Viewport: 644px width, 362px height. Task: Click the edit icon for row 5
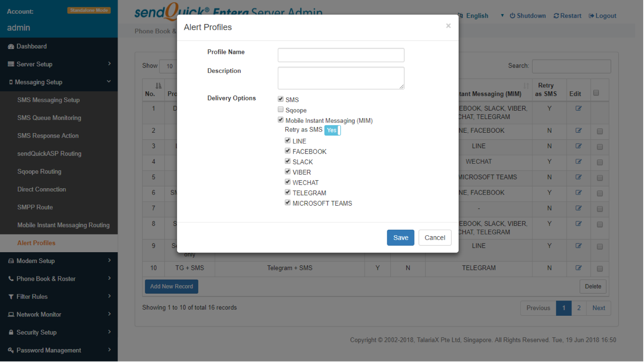point(578,177)
